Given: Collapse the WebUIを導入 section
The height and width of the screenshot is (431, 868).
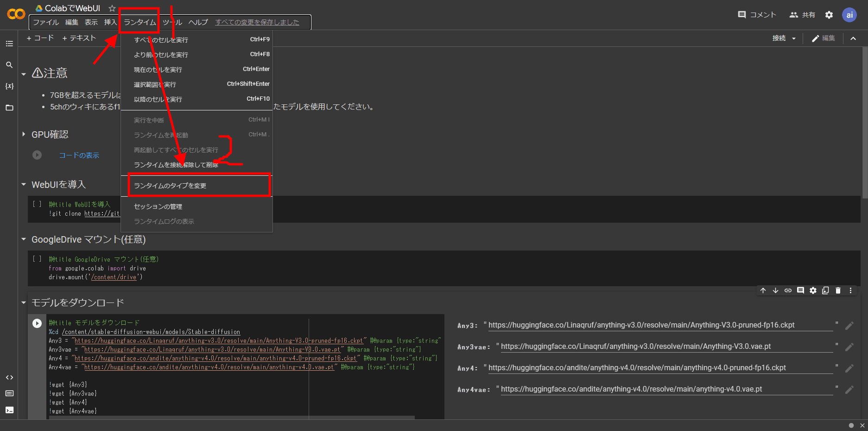Looking at the screenshot, I should point(24,185).
